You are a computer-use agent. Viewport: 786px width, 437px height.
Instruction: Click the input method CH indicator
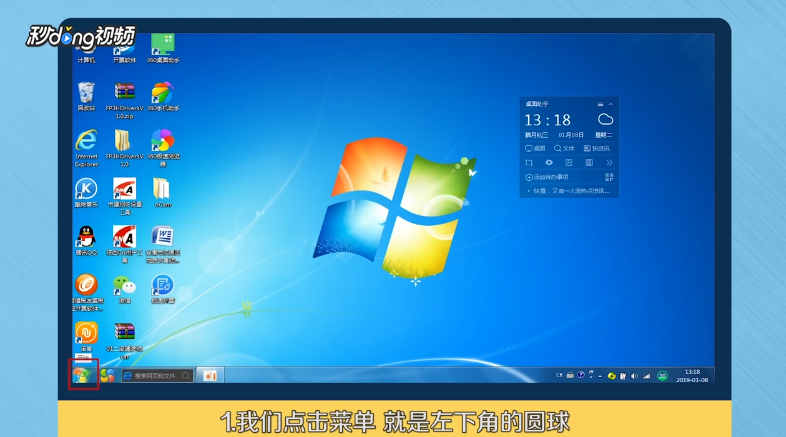pyautogui.click(x=559, y=375)
